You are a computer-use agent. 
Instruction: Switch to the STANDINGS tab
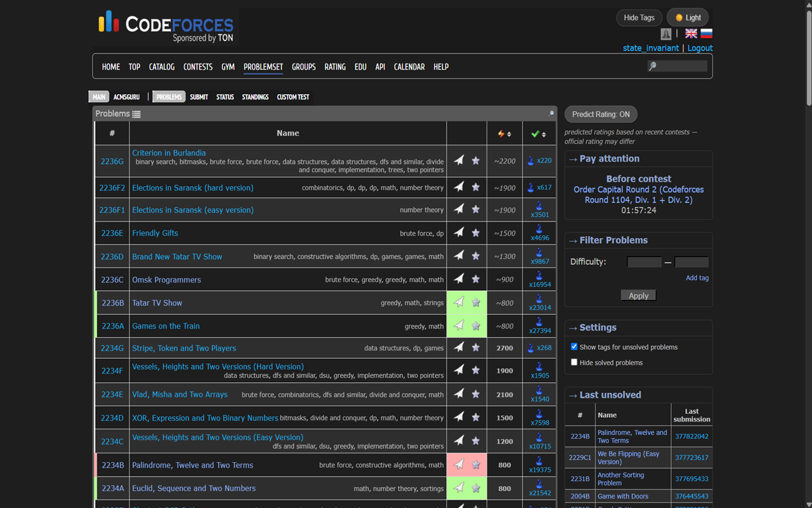255,97
